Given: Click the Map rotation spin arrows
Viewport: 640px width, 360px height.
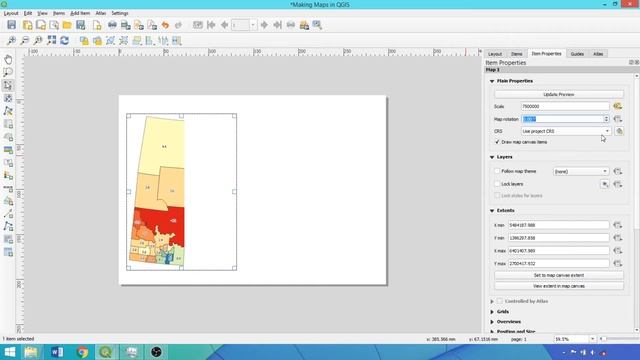Looking at the screenshot, I should (x=606, y=119).
